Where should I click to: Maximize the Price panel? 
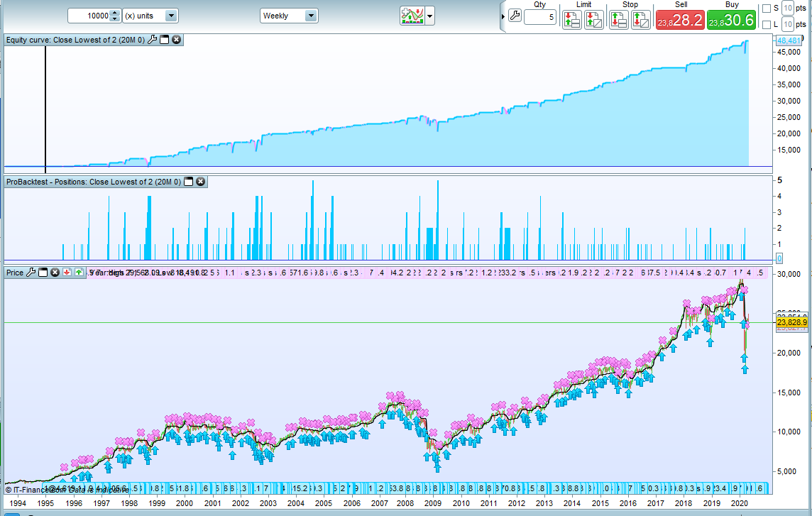tap(43, 273)
